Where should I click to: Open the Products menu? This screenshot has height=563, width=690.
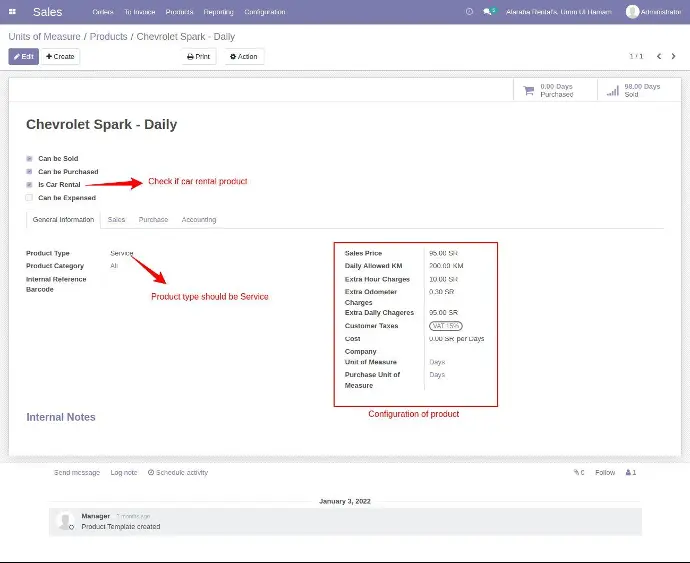(179, 12)
